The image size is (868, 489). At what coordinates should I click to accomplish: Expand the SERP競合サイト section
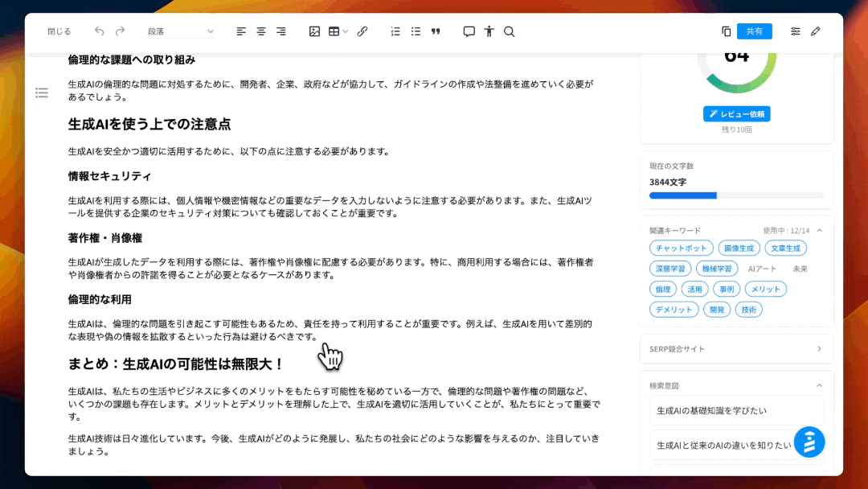(818, 349)
